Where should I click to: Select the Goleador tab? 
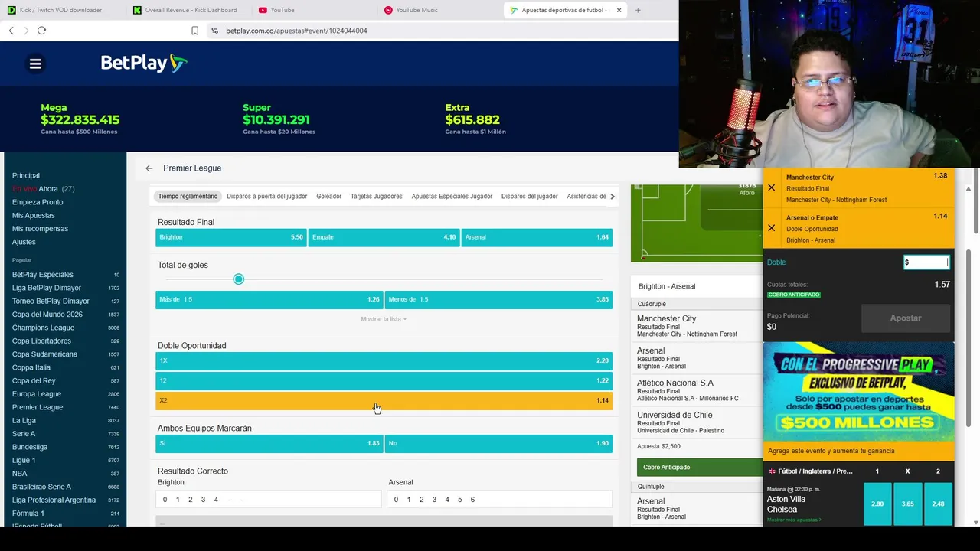(329, 197)
